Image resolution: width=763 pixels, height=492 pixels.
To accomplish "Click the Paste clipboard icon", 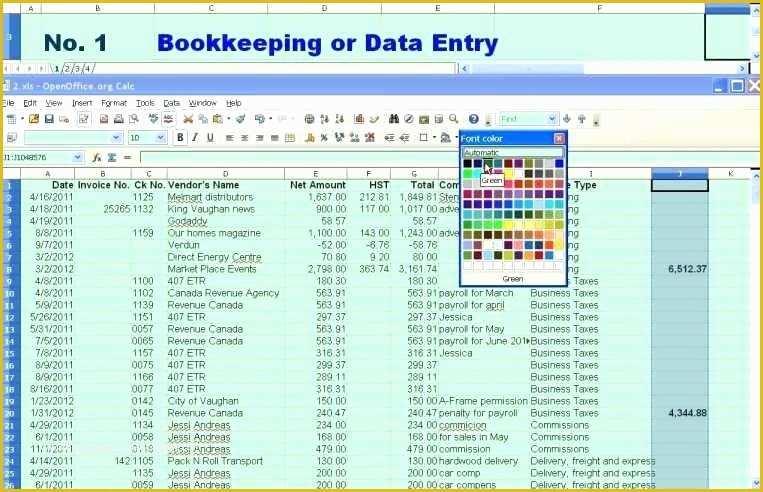I will (x=218, y=119).
